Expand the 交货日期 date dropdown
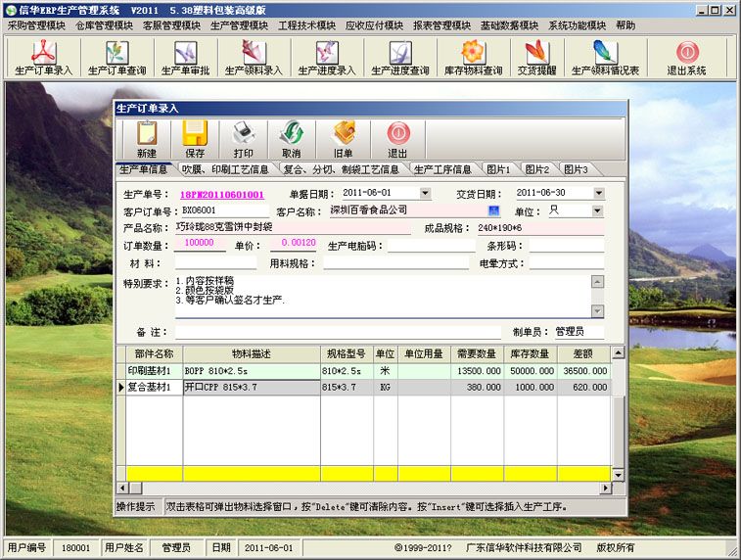The width and height of the screenshot is (741, 560). (x=599, y=193)
